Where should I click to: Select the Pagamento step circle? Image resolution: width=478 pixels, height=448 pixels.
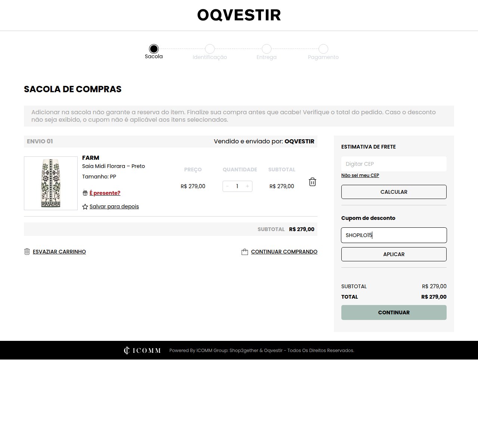(323, 49)
